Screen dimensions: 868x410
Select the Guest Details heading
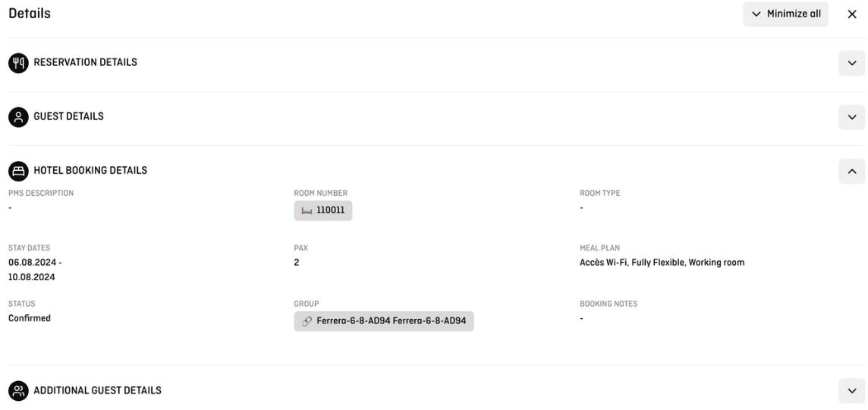point(68,116)
